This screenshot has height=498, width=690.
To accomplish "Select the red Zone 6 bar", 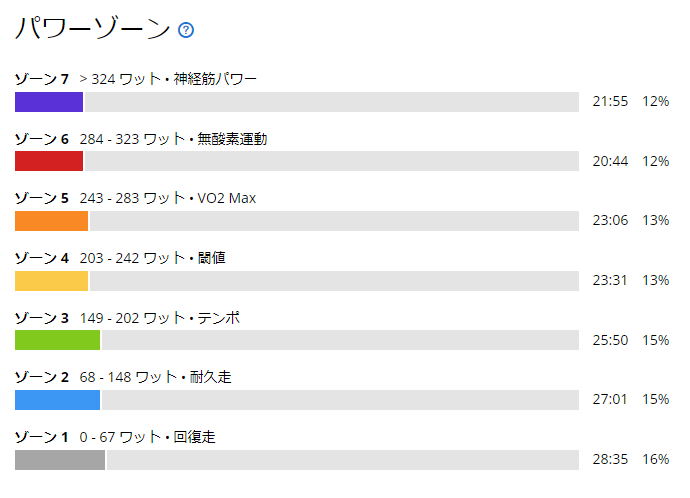I will coord(49,161).
